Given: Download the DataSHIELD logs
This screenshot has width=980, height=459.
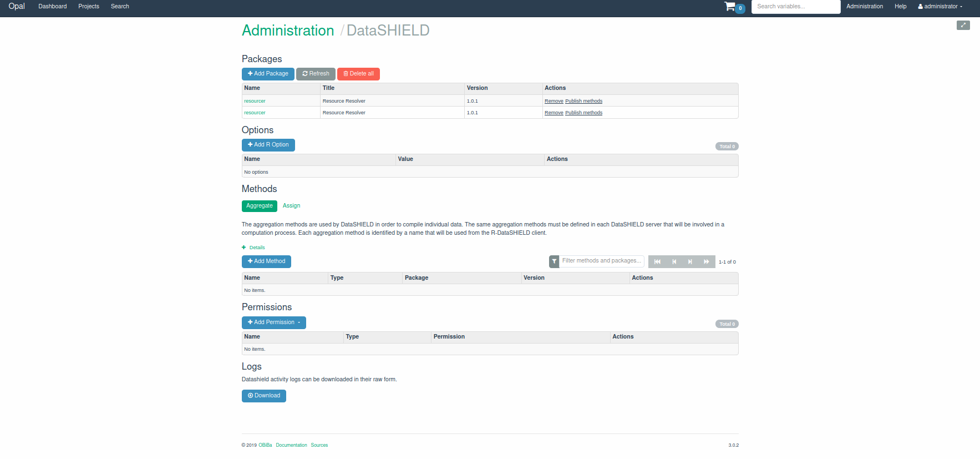Looking at the screenshot, I should tap(264, 396).
